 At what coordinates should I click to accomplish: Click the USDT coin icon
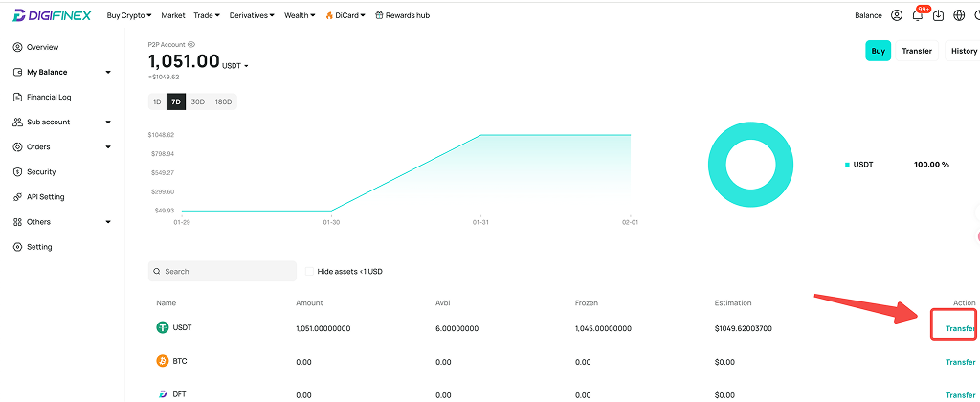click(163, 327)
